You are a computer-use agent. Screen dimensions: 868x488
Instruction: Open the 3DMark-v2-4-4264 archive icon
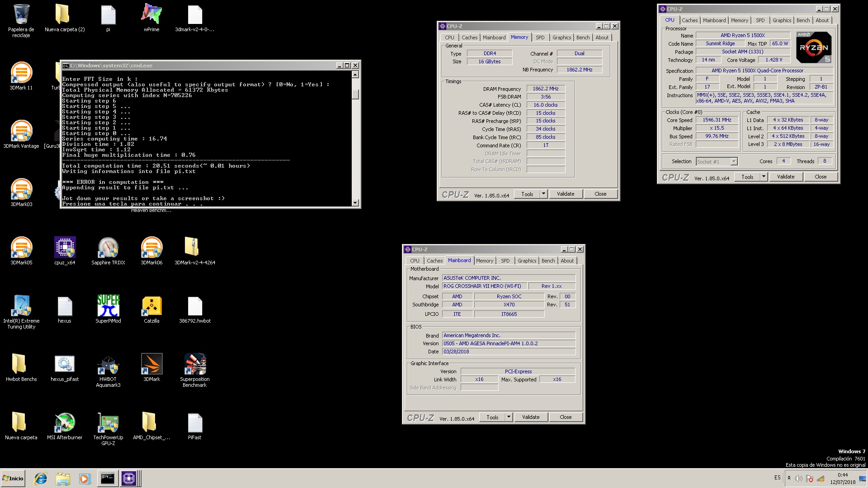(x=195, y=251)
